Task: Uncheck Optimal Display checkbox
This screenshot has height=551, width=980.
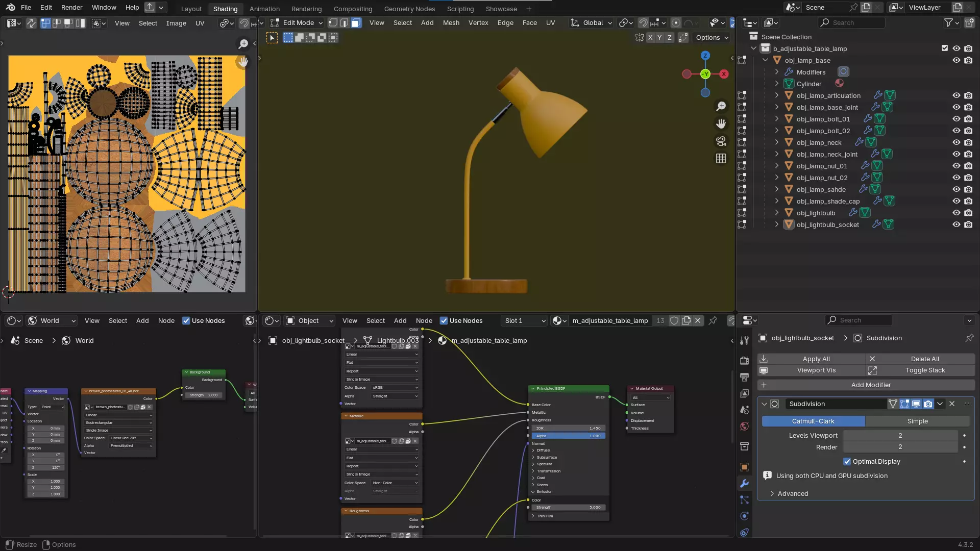Action: [847, 461]
